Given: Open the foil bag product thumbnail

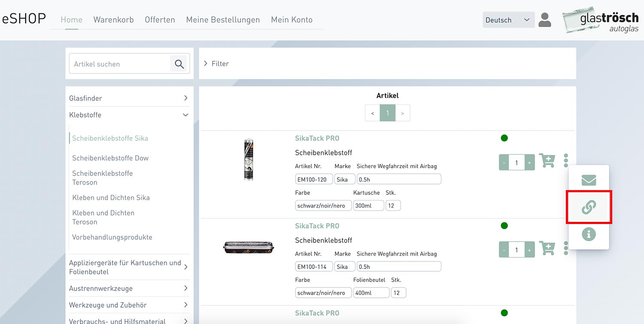Looking at the screenshot, I should pyautogui.click(x=249, y=247).
